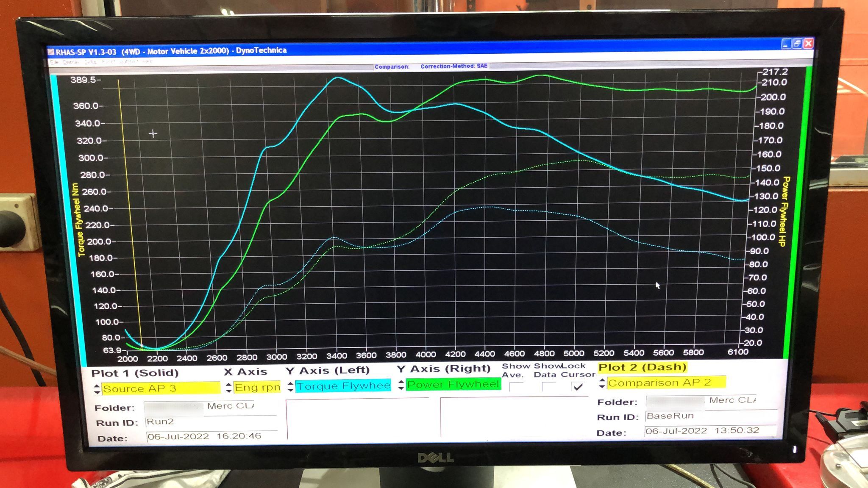Enable the Show Ave. checkbox

click(516, 387)
